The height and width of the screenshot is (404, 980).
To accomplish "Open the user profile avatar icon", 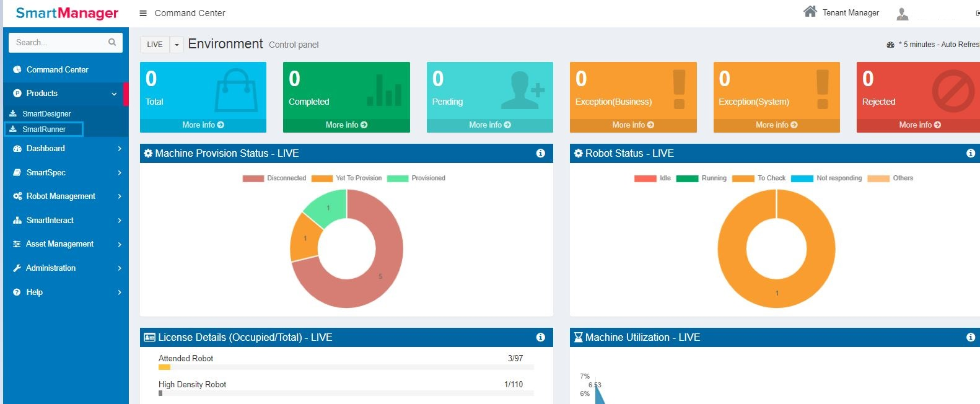I will (902, 14).
